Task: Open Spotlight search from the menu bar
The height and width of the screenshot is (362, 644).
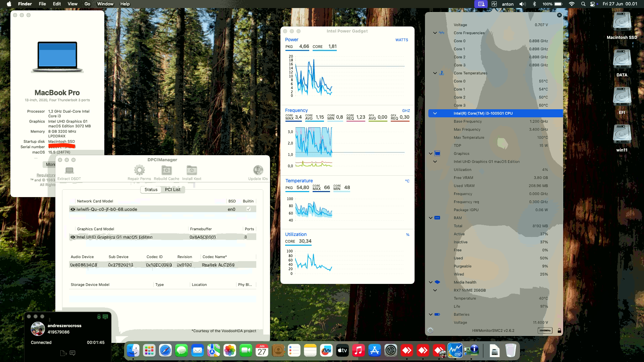Action: click(583, 4)
